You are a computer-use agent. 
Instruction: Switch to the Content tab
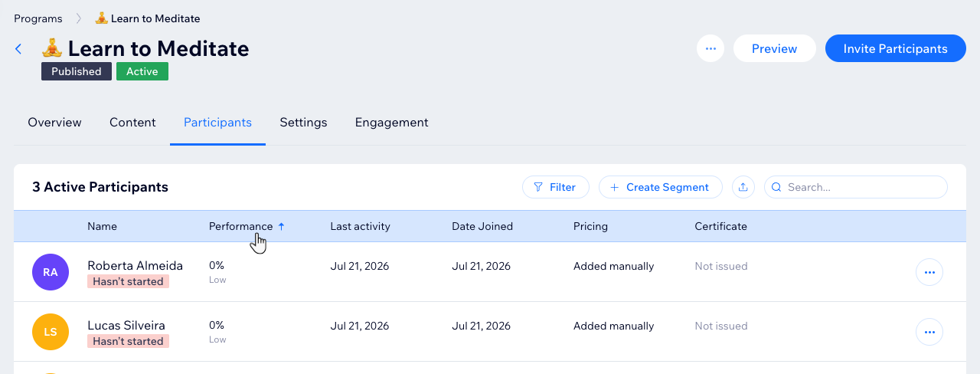(x=132, y=123)
